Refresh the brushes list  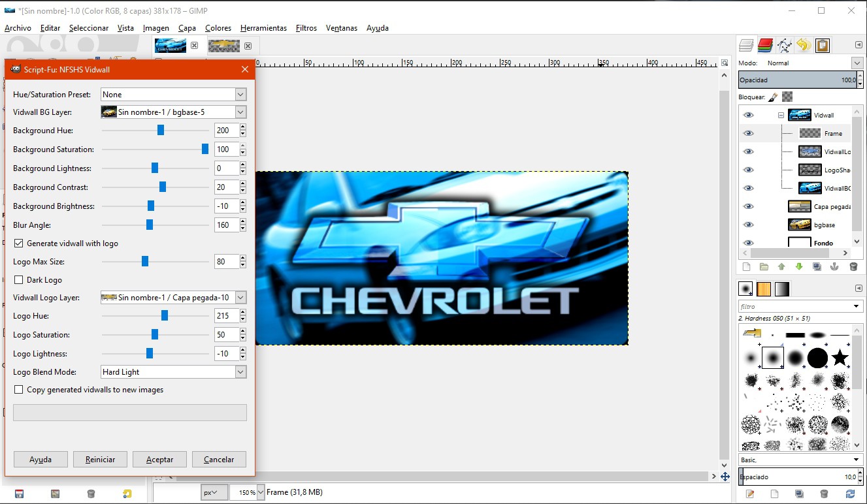point(850,494)
